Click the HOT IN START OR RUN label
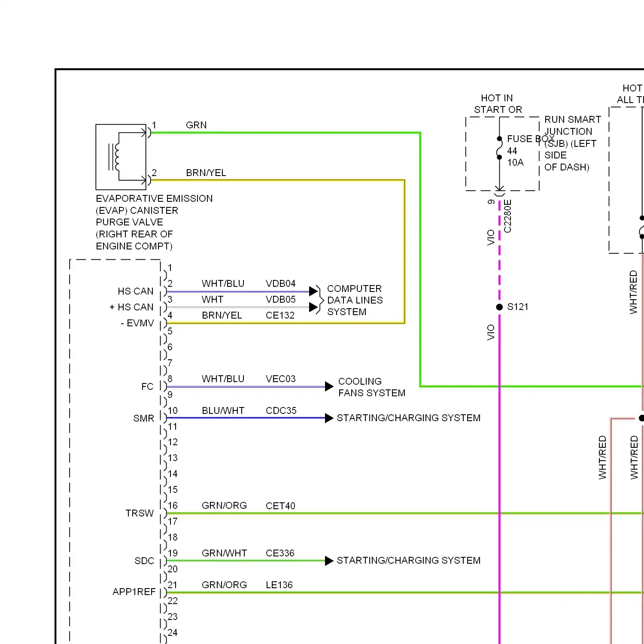644x644 pixels. 498,104
